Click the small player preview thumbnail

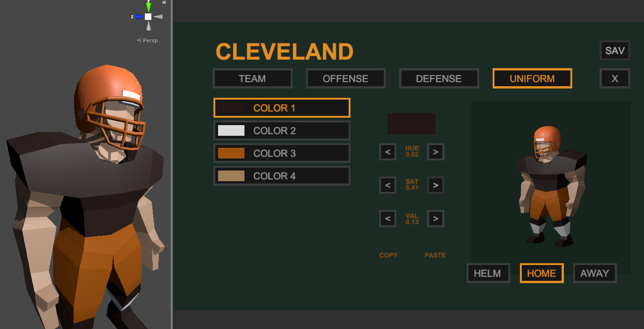pos(550,186)
